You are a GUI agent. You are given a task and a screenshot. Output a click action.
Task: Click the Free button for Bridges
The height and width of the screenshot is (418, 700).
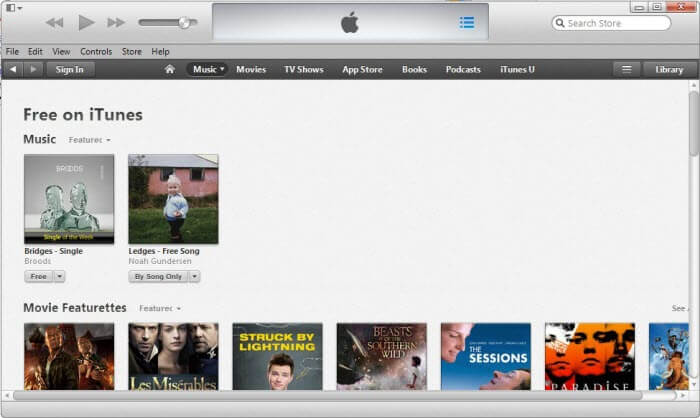38,276
